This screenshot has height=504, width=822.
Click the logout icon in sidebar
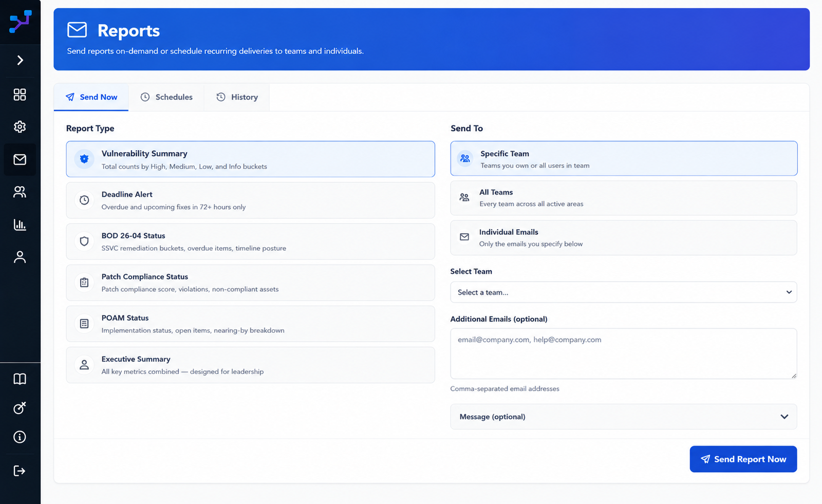tap(20, 471)
